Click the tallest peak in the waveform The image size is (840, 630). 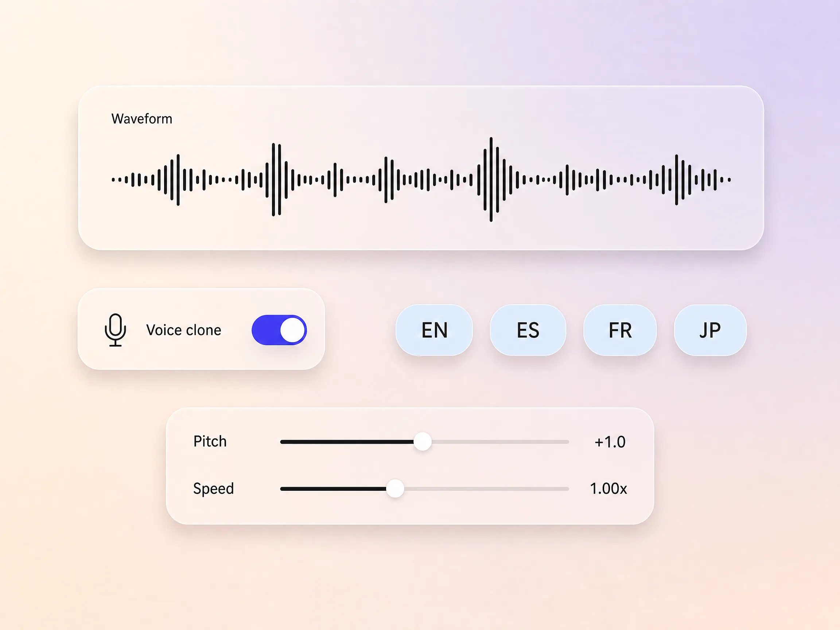click(x=491, y=179)
